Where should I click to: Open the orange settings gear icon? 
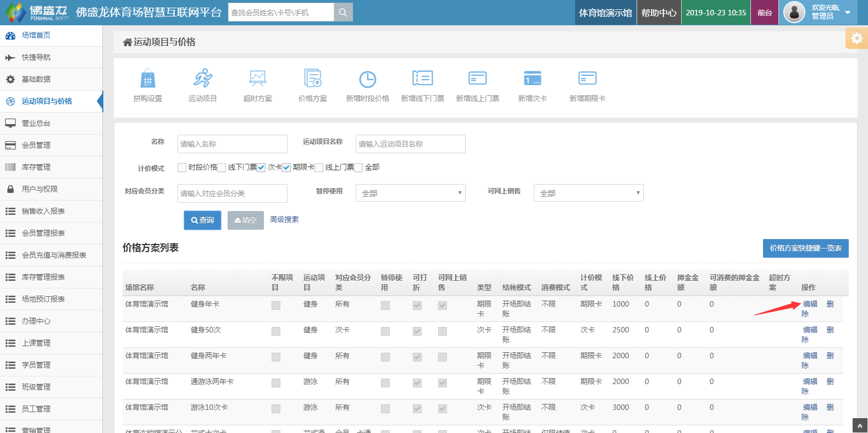pyautogui.click(x=856, y=38)
